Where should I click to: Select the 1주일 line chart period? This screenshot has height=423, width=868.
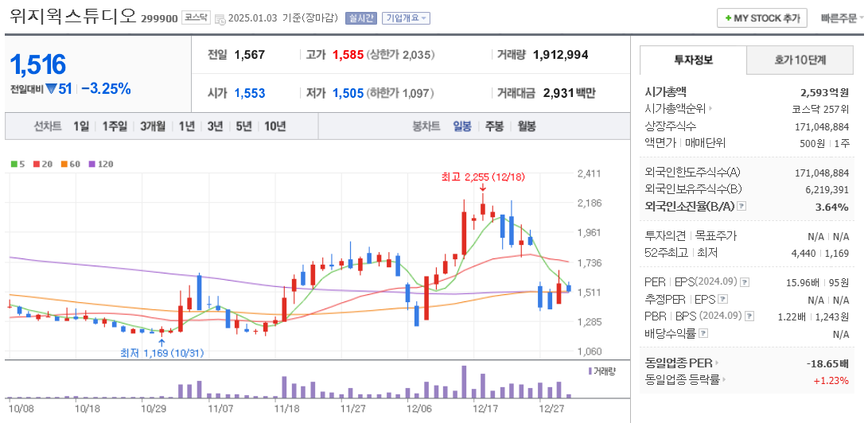[115, 126]
